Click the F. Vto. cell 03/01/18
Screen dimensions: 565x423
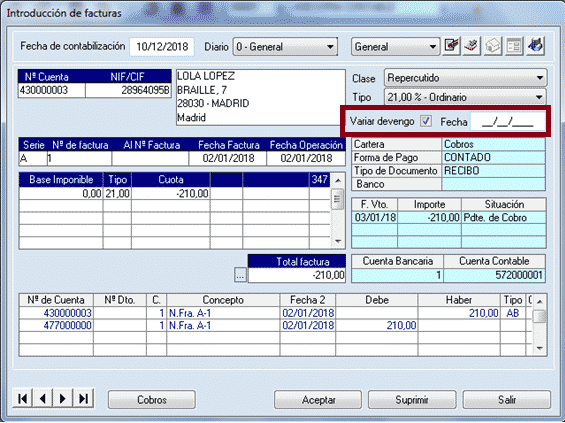(x=375, y=218)
